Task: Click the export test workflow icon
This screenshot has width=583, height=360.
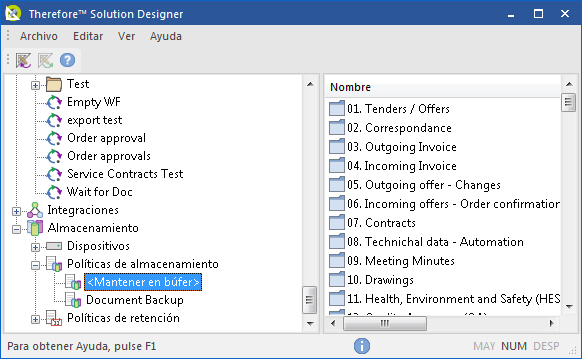Action: coord(54,120)
